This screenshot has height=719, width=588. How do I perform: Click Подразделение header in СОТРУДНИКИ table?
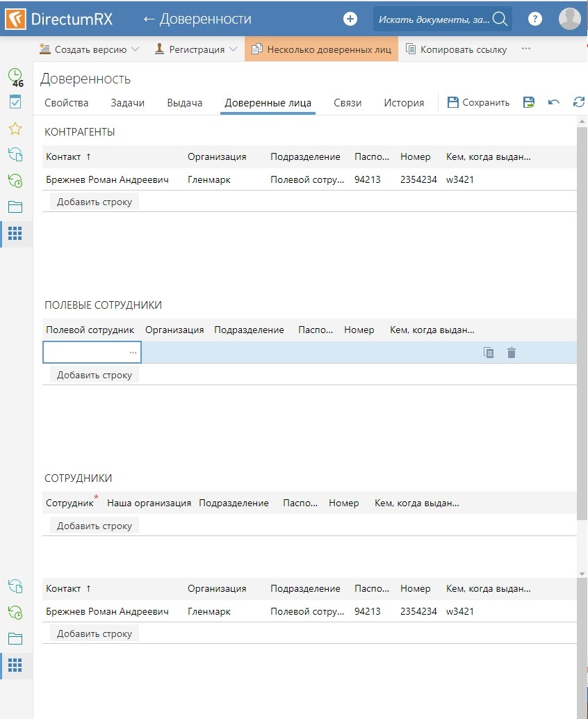click(x=234, y=503)
